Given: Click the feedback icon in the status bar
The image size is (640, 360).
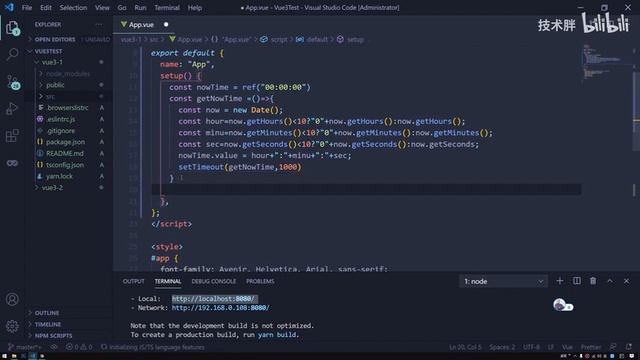Looking at the screenshot, I should point(613,347).
